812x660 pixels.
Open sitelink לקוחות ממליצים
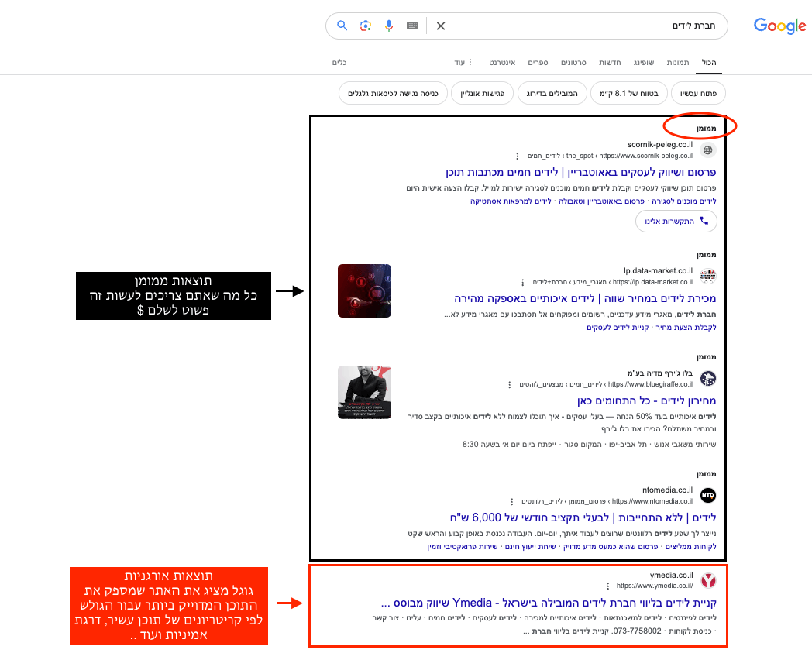pos(691,547)
